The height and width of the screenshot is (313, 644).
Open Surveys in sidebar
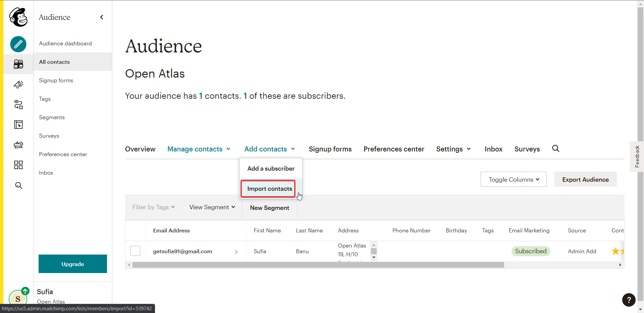pyautogui.click(x=49, y=136)
